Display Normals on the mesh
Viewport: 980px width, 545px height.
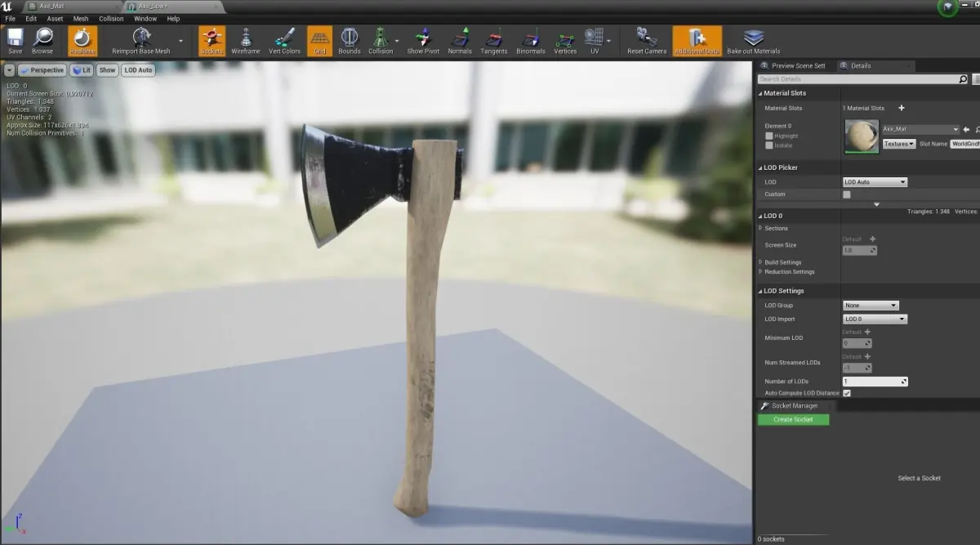coord(460,40)
